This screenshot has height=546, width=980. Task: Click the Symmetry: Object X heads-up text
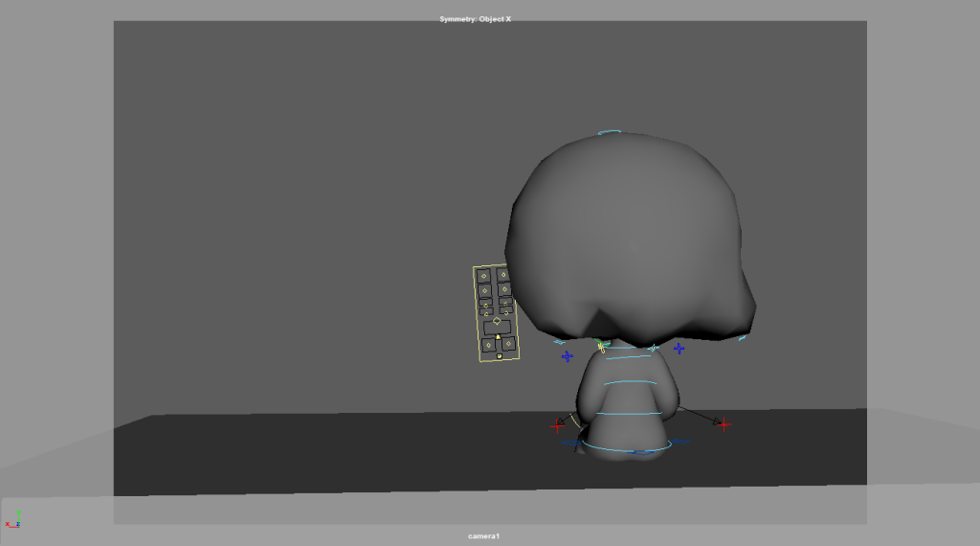(x=475, y=19)
